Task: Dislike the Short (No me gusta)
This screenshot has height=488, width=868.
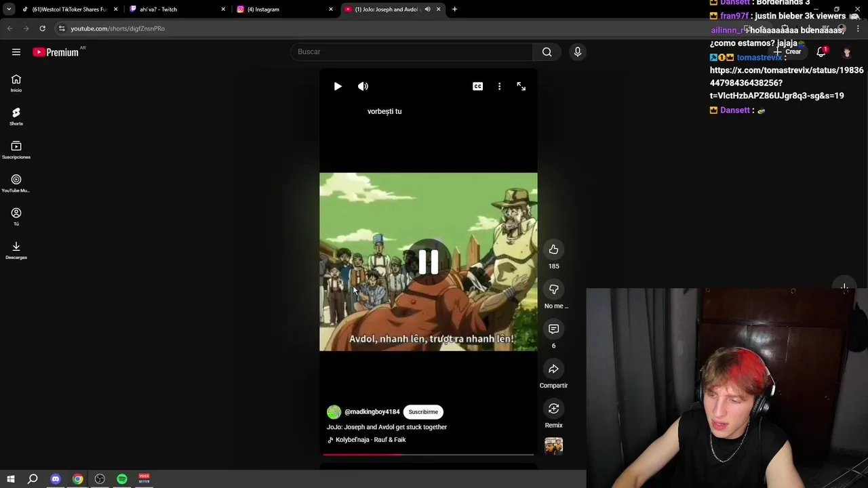Action: click(553, 289)
